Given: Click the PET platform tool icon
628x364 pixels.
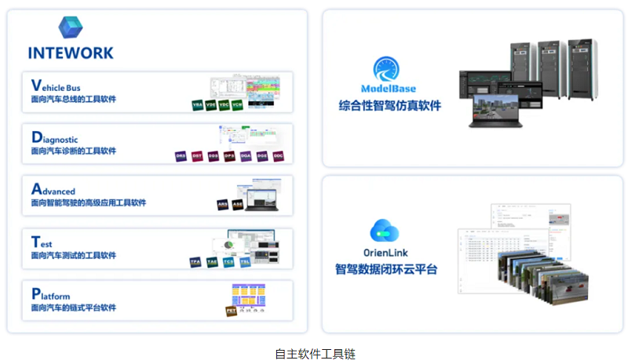Looking at the screenshot, I should [x=231, y=311].
